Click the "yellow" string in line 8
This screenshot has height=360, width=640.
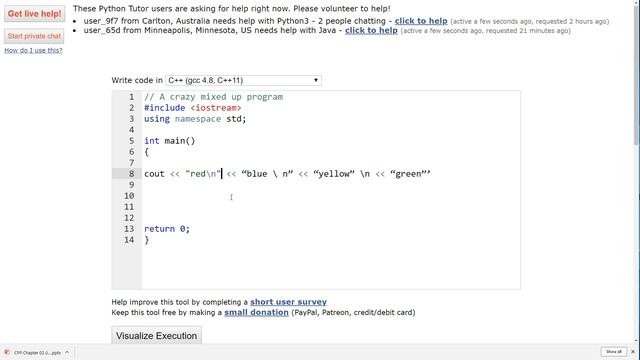334,173
